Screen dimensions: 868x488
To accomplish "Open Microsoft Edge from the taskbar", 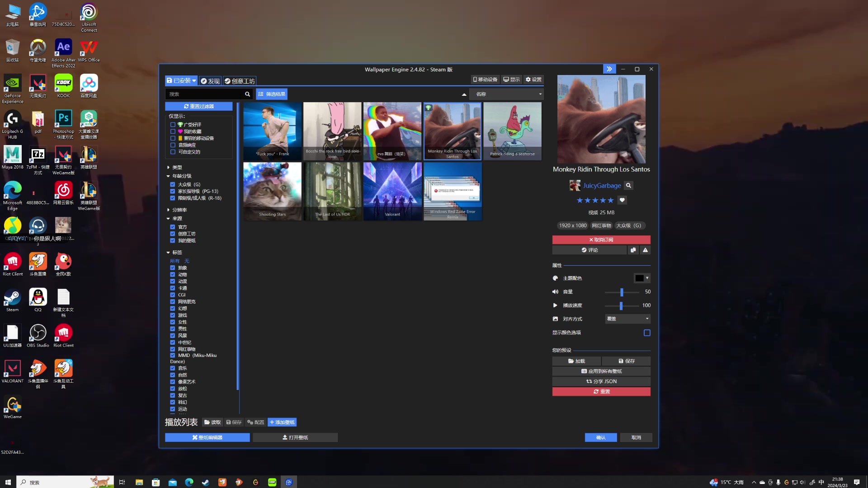I will [x=189, y=482].
